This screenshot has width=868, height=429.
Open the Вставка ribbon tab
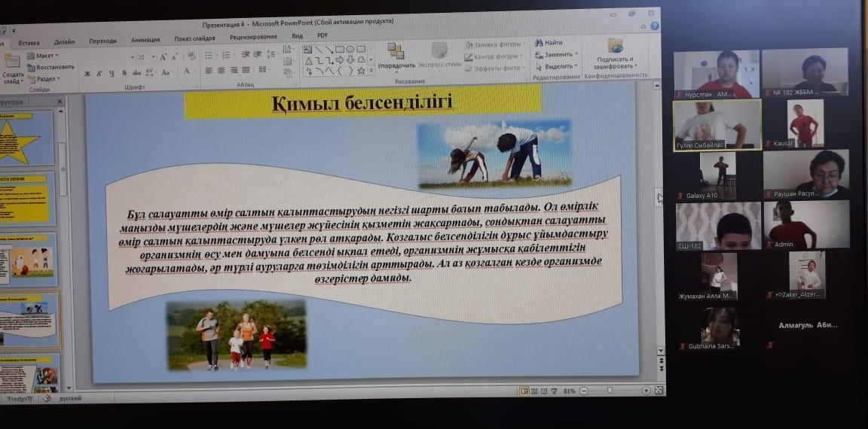29,42
